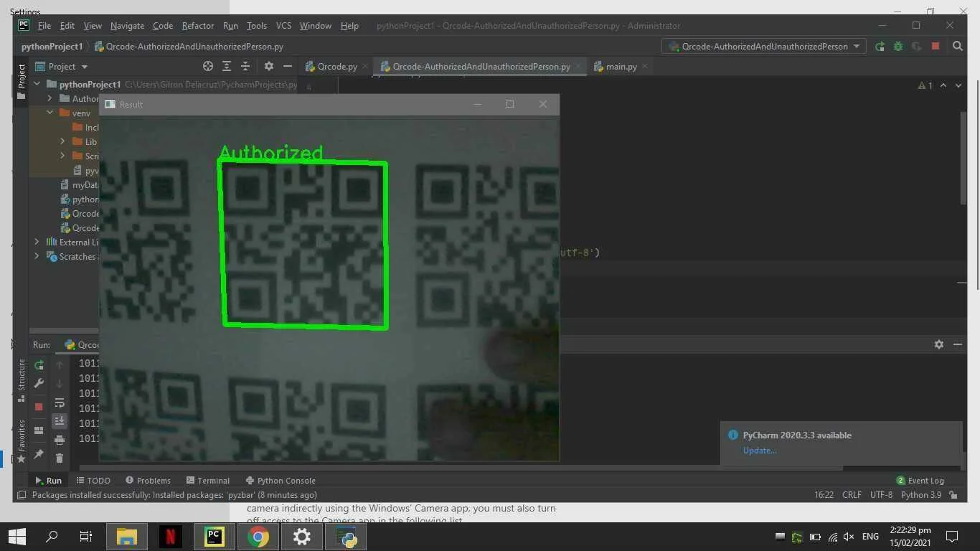Screen dimensions: 980x551
Task: Open the Refactor menu
Action: 198,25
